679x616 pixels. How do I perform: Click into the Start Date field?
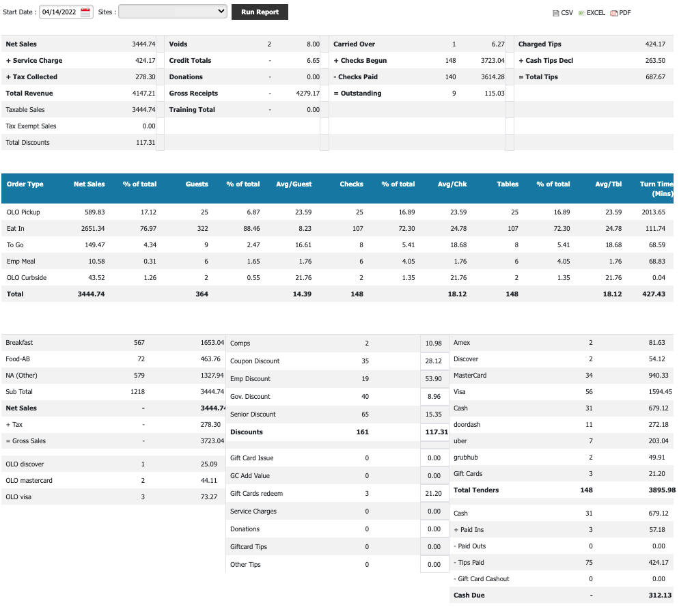[60, 12]
